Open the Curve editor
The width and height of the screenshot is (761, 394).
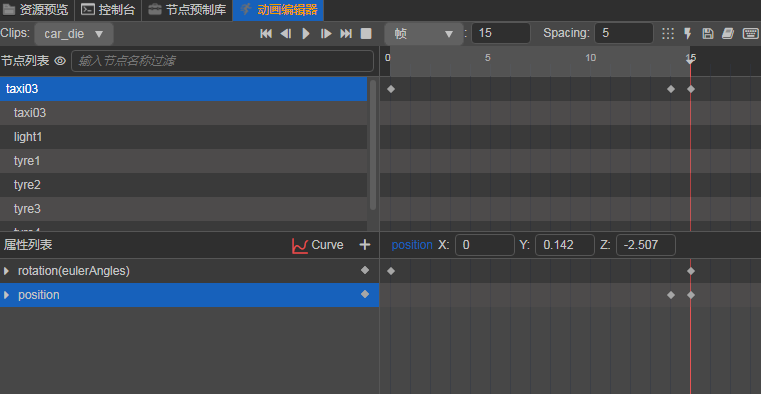pyautogui.click(x=317, y=245)
